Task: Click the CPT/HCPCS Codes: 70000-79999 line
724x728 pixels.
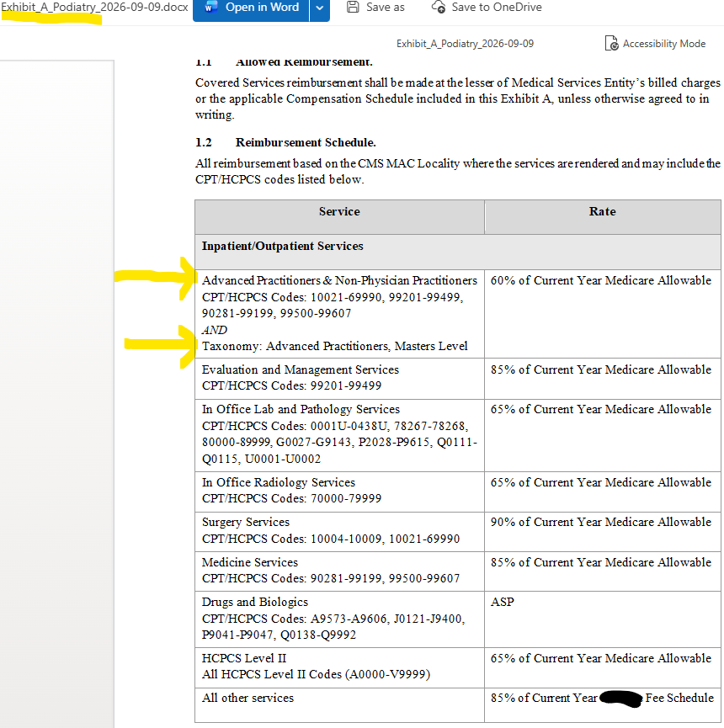Action: click(291, 498)
